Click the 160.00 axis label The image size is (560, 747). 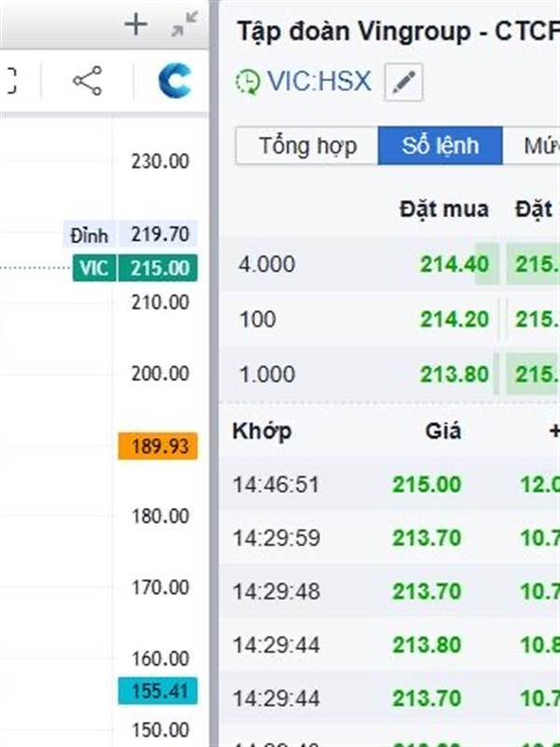click(x=160, y=659)
